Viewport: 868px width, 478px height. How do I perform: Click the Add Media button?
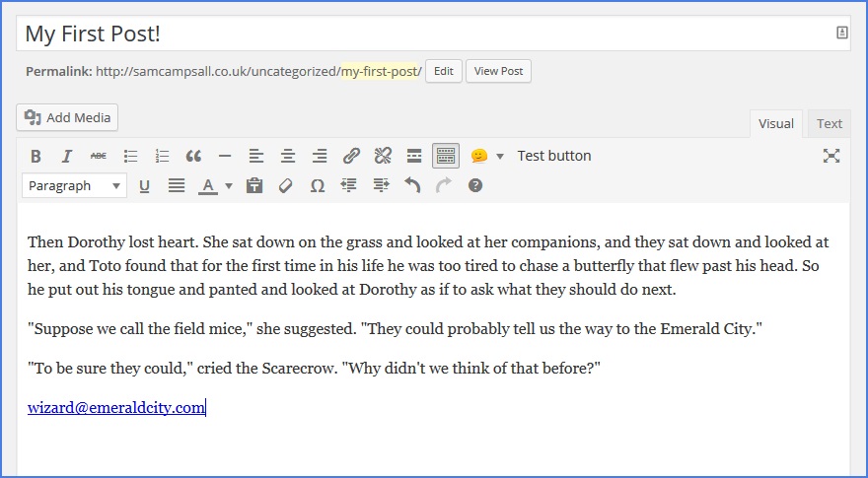[x=67, y=117]
